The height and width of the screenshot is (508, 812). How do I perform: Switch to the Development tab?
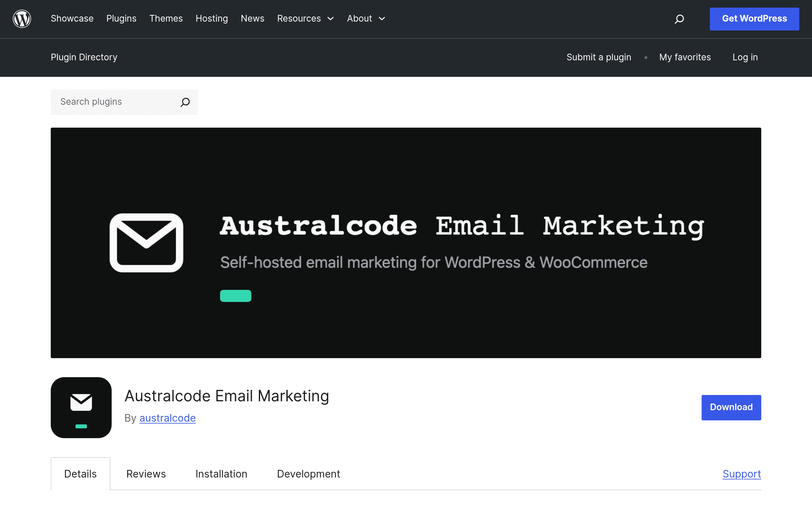coord(308,474)
